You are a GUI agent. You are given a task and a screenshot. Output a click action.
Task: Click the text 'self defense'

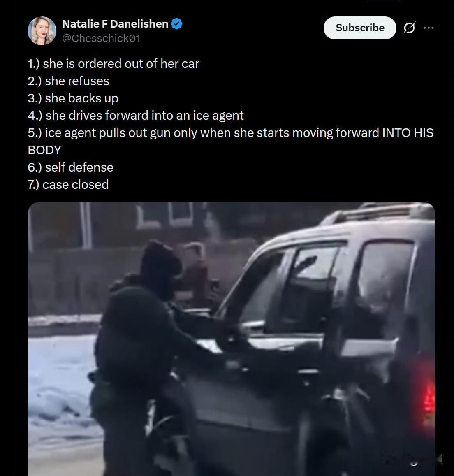tap(79, 167)
